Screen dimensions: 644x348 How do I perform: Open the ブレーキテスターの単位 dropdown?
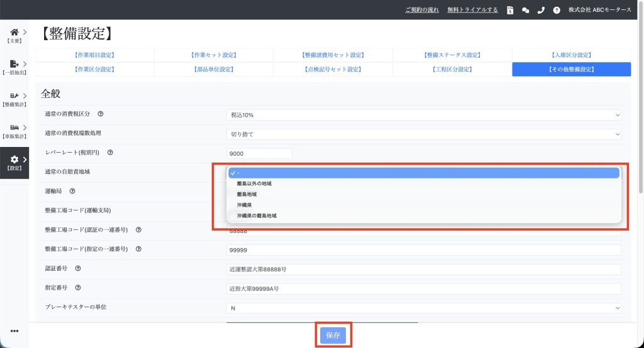point(424,308)
